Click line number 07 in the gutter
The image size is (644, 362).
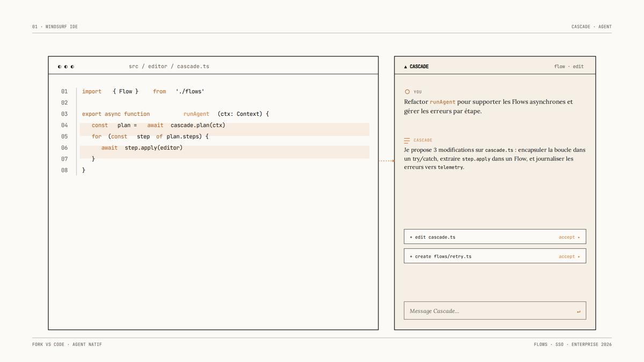(x=64, y=159)
